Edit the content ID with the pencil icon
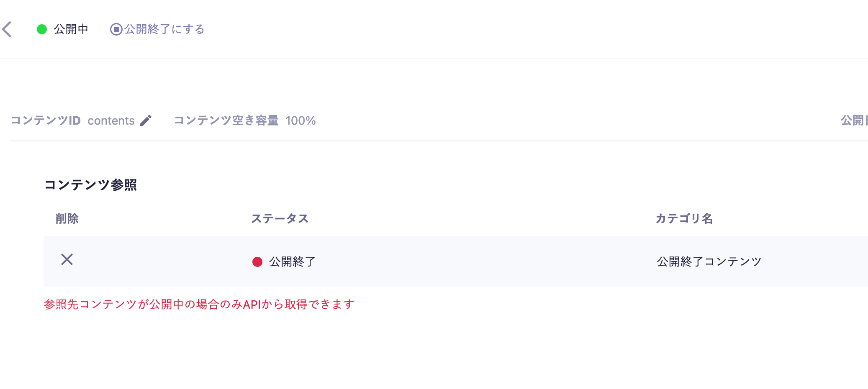 [146, 120]
